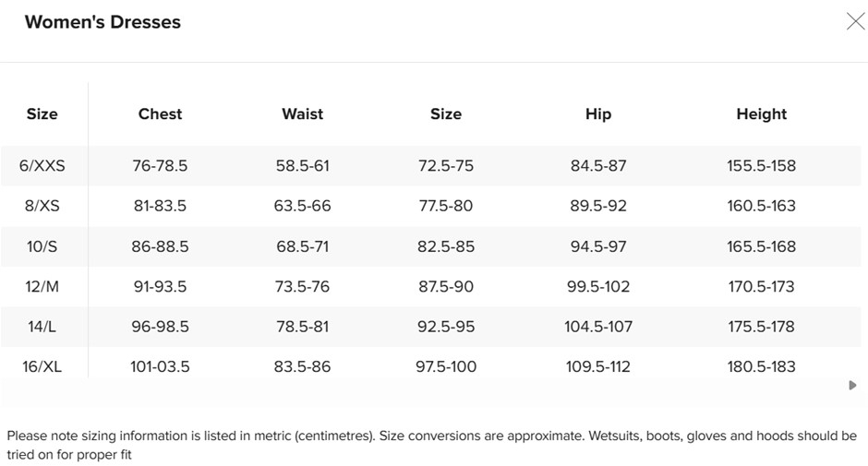The image size is (868, 466).
Task: Click the 76-78.5 chest measurement cell
Action: point(160,166)
